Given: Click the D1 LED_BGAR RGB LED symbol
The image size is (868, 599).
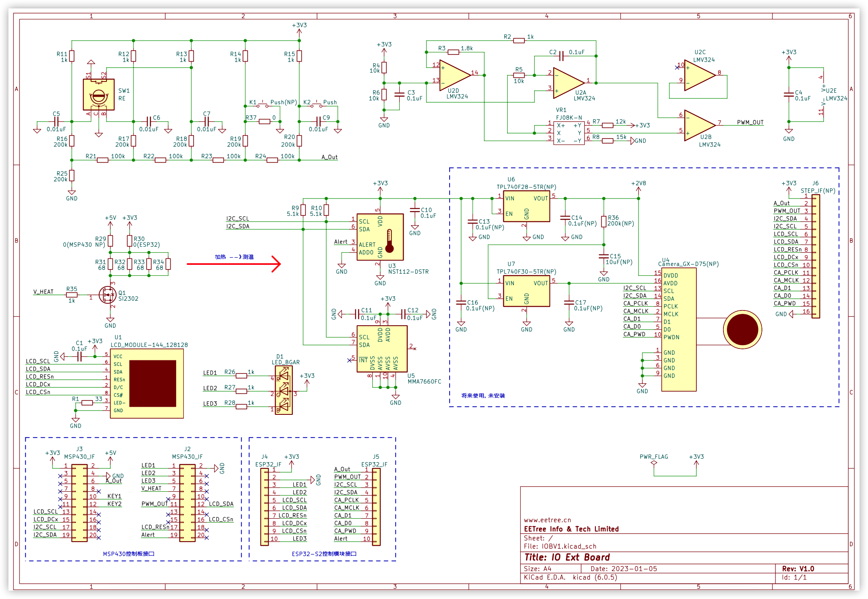Looking at the screenshot, I should (x=284, y=390).
